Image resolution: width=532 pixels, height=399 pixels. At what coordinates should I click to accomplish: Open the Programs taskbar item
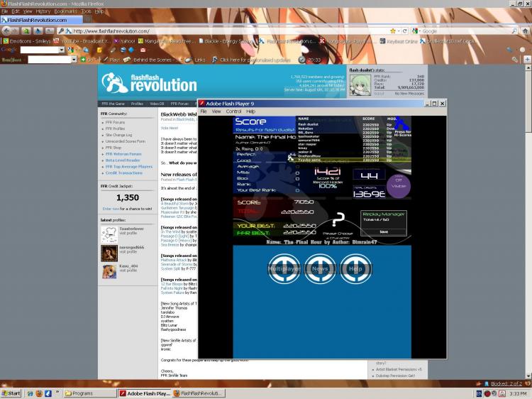coord(89,393)
